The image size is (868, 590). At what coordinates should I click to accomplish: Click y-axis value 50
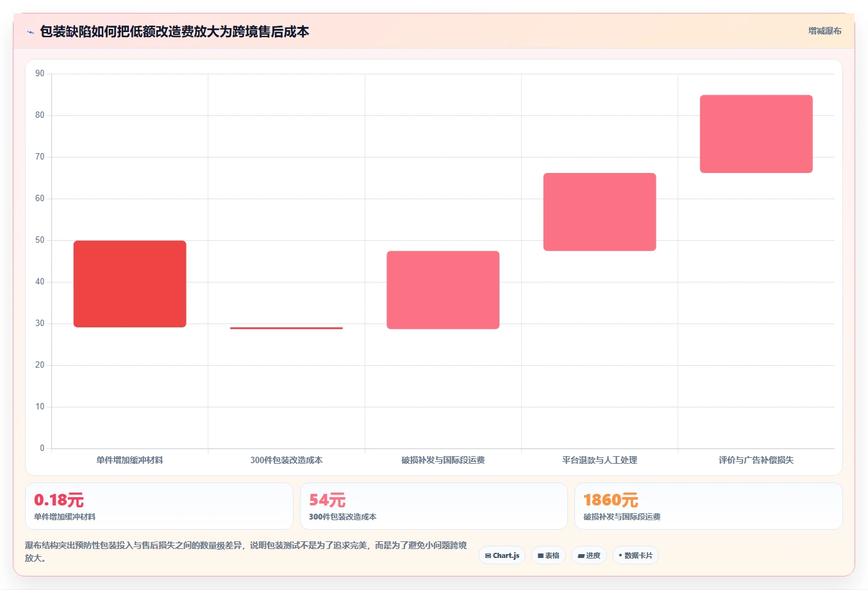point(40,240)
